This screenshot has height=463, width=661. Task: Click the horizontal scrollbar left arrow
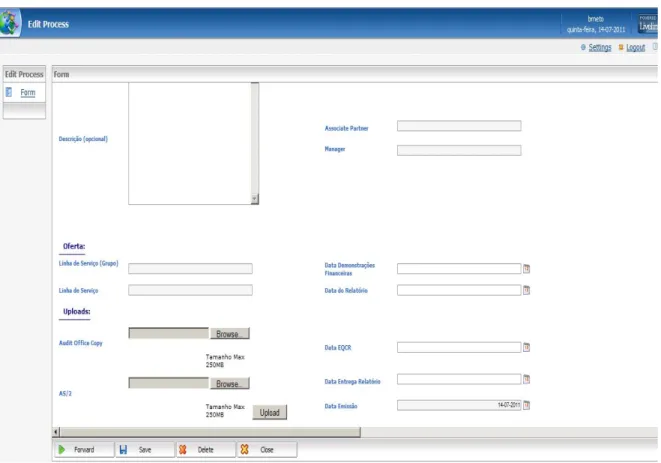pos(56,432)
